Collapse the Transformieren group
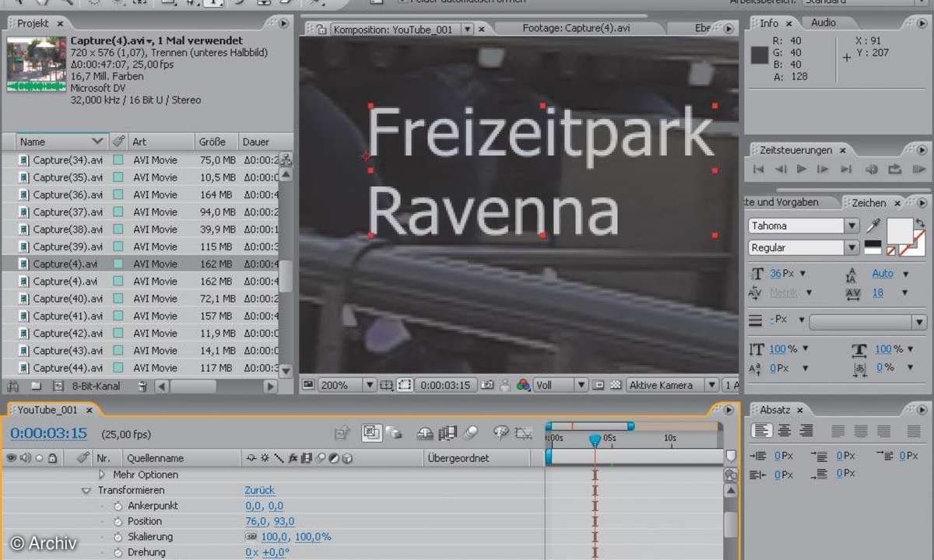 pos(86,491)
